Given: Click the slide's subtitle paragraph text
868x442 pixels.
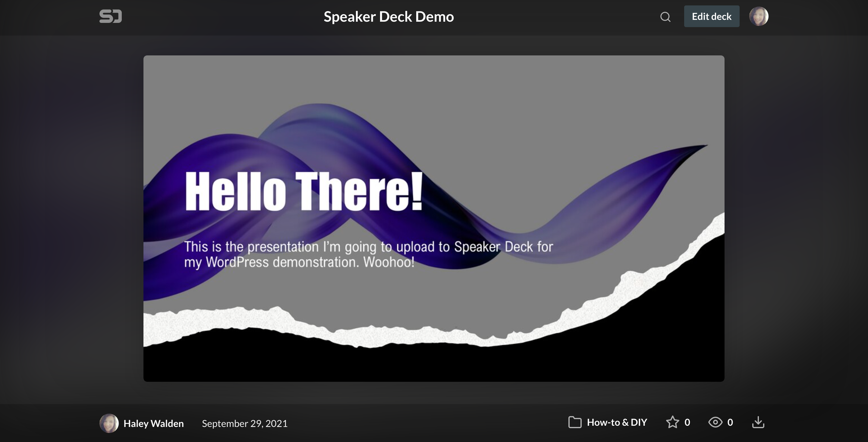Looking at the screenshot, I should click(x=368, y=254).
